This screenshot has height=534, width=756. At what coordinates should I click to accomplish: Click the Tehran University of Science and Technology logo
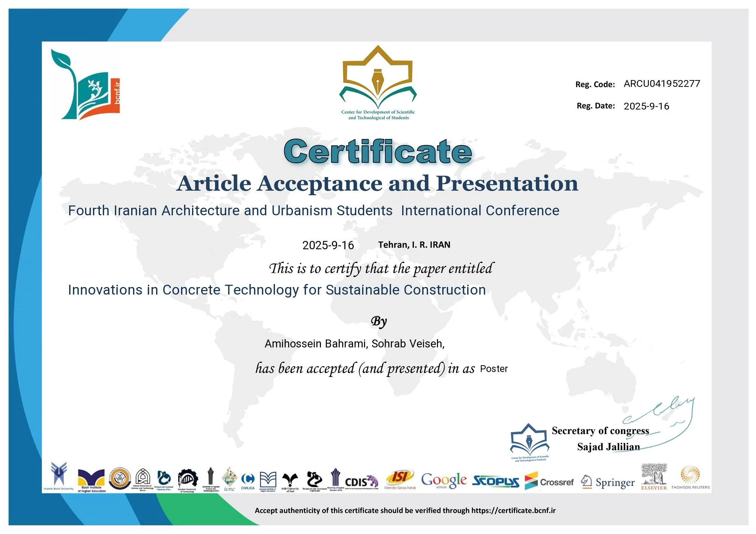pos(143,480)
